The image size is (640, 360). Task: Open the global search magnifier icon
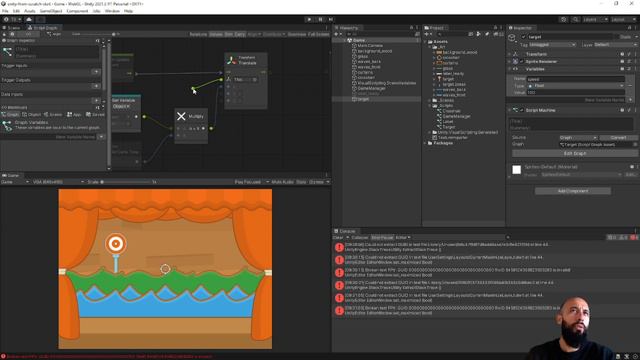tap(575, 19)
